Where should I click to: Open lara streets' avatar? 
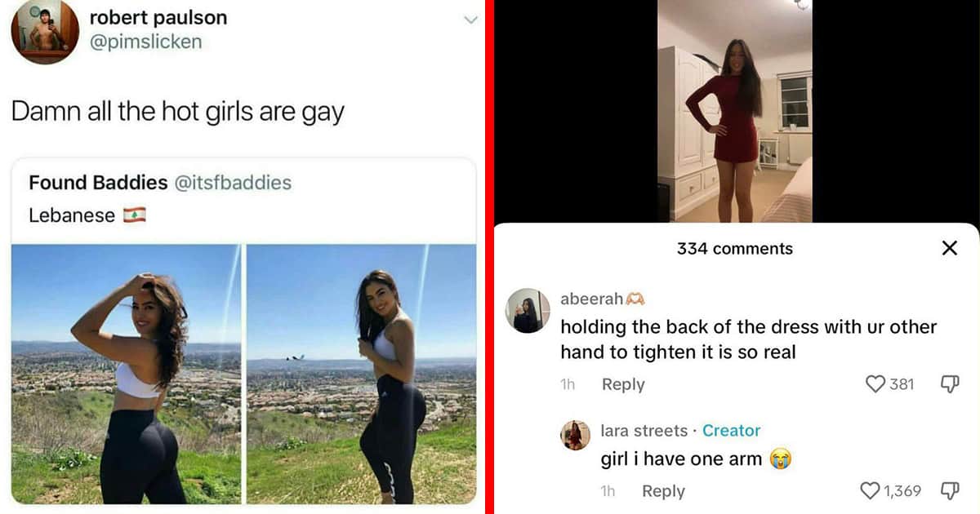576,435
